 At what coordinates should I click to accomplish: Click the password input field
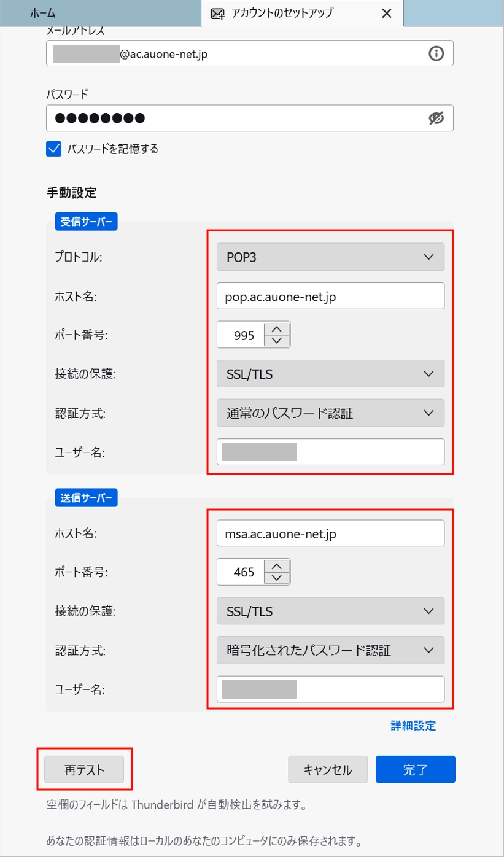tap(250, 118)
